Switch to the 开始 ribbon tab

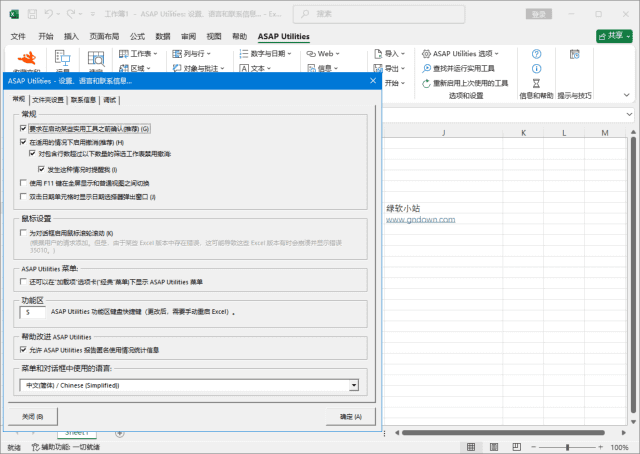(x=46, y=36)
